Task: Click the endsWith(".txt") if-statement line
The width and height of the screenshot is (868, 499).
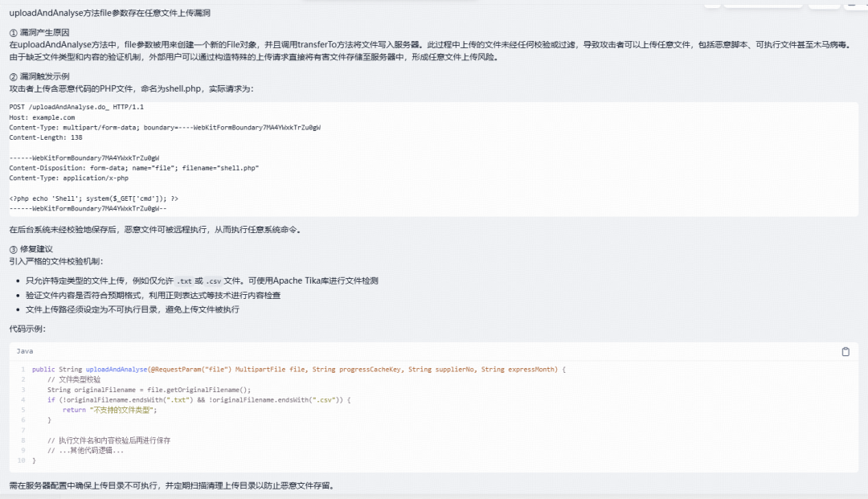Action: 199,399
